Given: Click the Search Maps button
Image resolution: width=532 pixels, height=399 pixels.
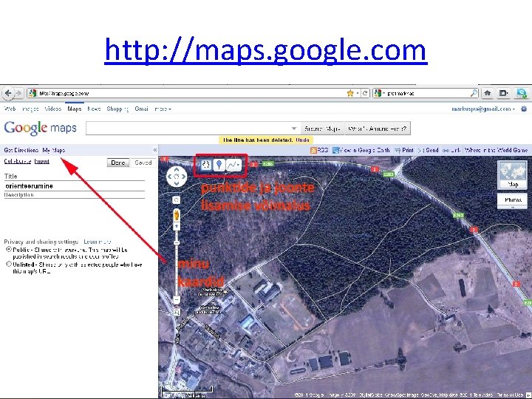Looking at the screenshot, I should click(322, 129).
